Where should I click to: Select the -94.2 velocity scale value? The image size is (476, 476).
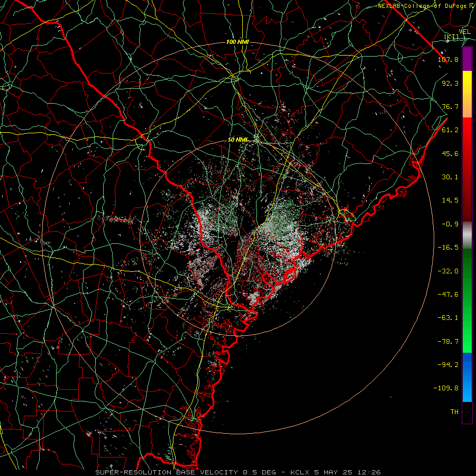(x=448, y=365)
